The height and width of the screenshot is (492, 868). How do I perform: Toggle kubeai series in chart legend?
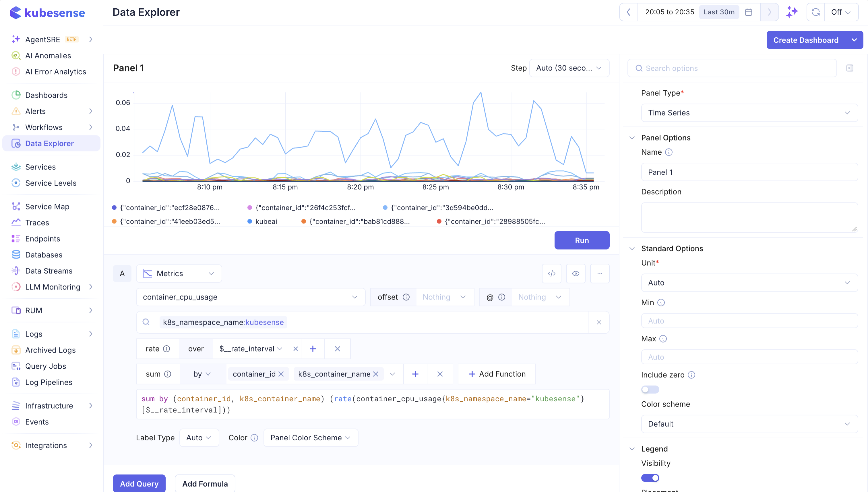pyautogui.click(x=262, y=221)
